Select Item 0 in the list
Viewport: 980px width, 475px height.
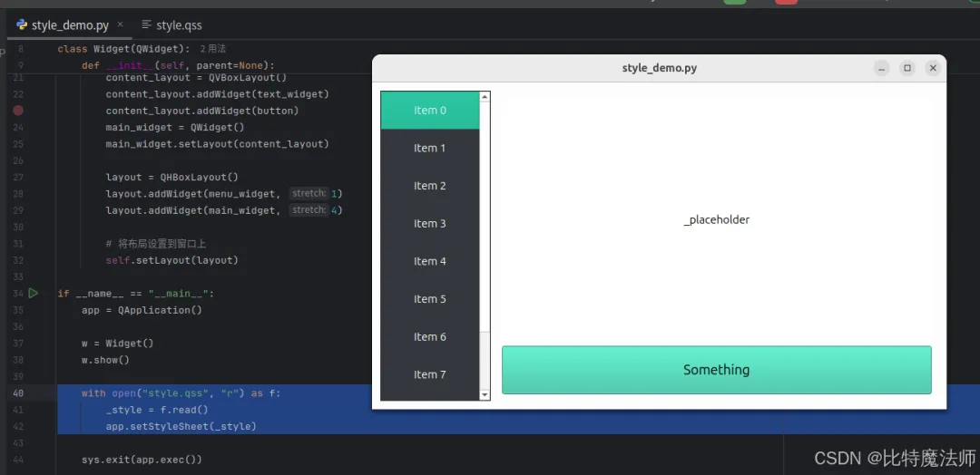[x=430, y=111]
